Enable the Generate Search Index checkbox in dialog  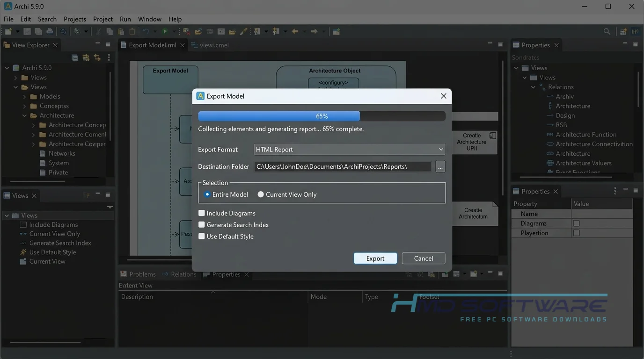pyautogui.click(x=202, y=225)
